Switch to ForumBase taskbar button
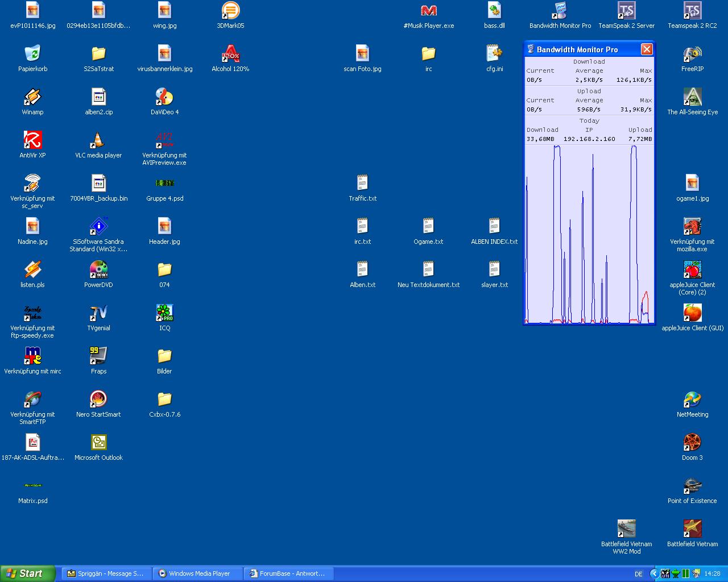 [x=288, y=573]
